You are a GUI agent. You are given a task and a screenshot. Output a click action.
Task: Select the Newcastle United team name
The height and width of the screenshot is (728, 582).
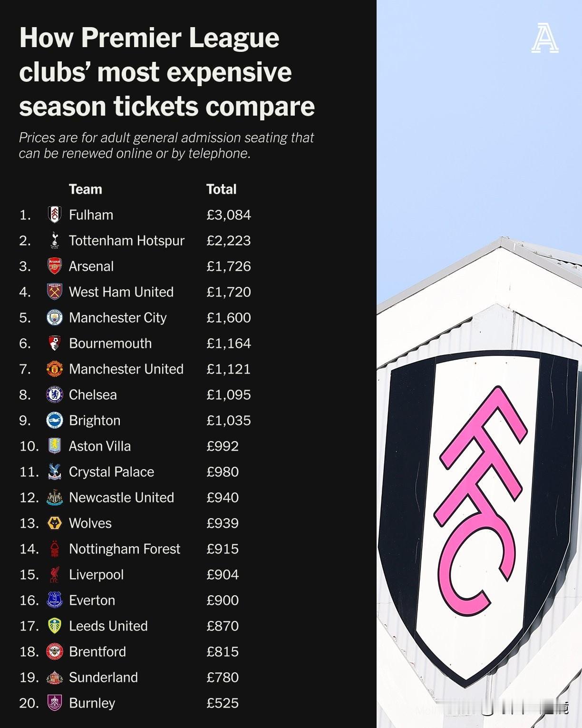121,497
